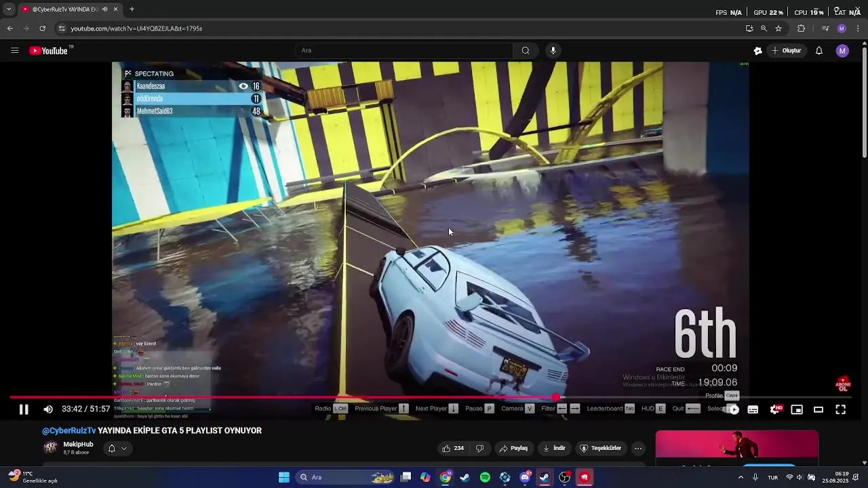Click the Paylaş share button
Viewport: 868px width, 488px height.
click(x=513, y=448)
